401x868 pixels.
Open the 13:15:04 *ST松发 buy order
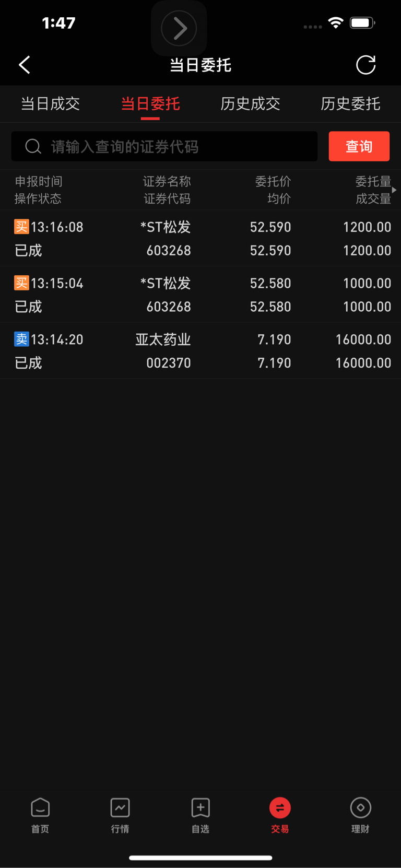(x=200, y=295)
